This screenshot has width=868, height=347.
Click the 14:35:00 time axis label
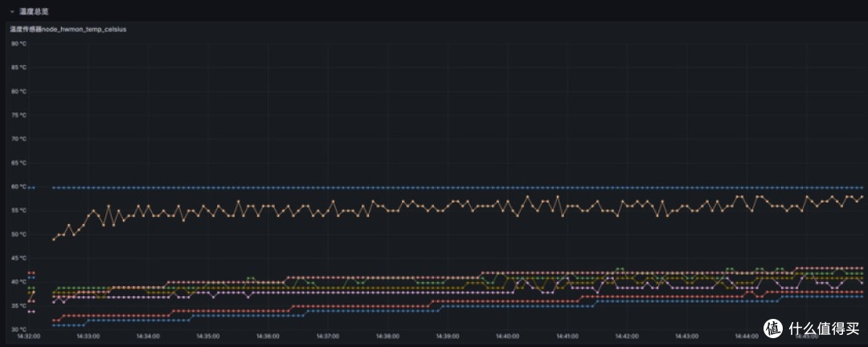208,336
